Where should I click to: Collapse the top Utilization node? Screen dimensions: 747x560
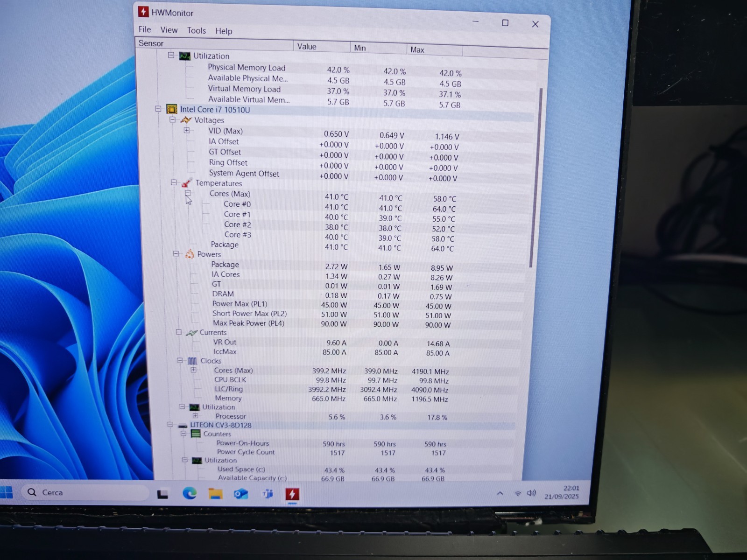(171, 55)
